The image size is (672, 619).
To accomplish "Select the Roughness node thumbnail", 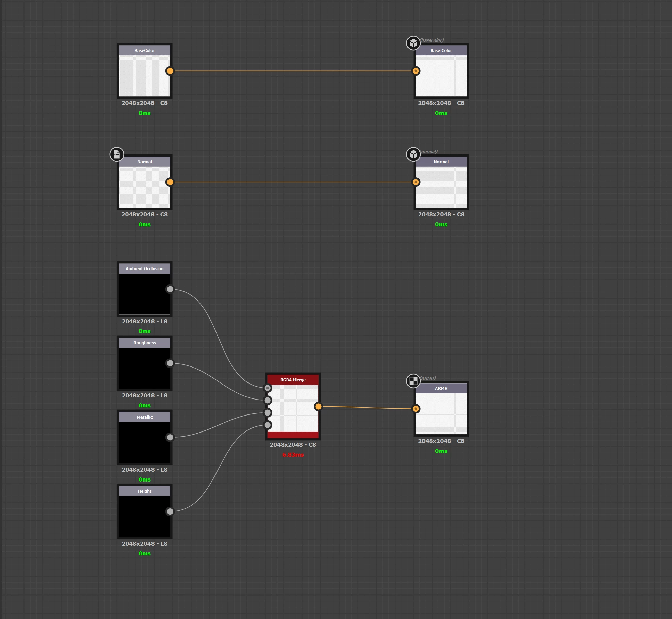I will coord(144,368).
